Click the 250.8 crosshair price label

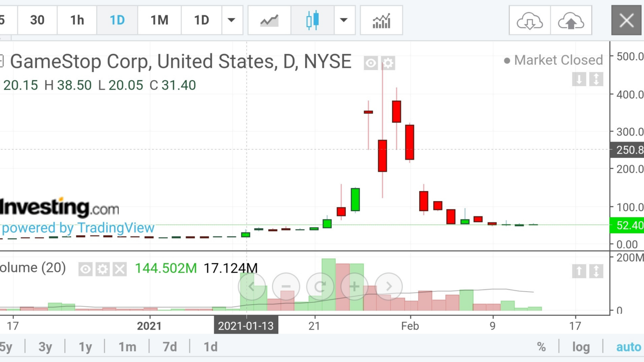627,150
